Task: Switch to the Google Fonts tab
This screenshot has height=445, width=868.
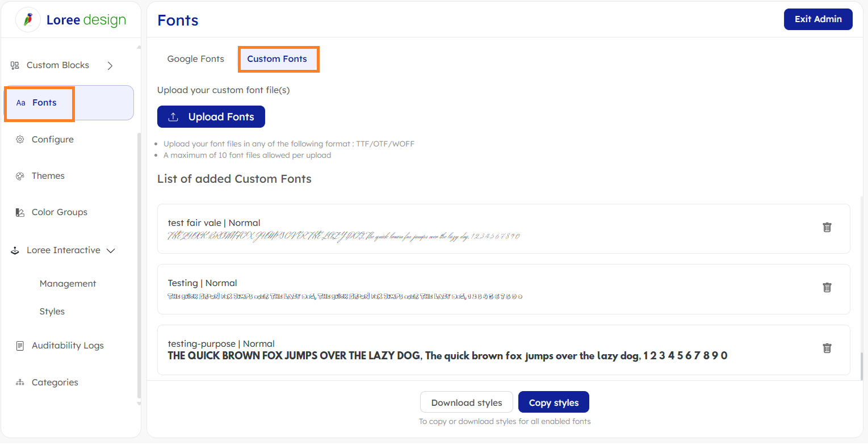Action: pyautogui.click(x=195, y=59)
